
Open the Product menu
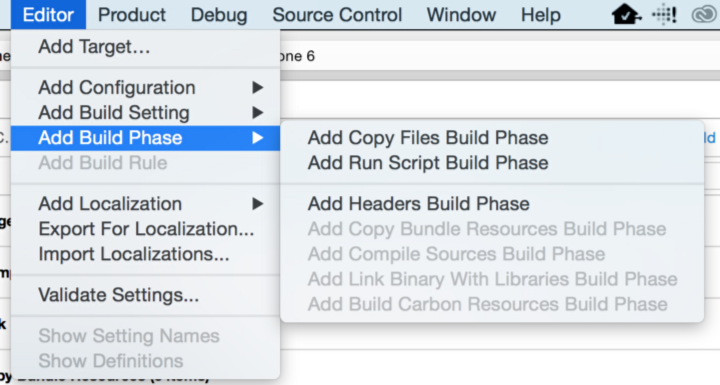[132, 15]
